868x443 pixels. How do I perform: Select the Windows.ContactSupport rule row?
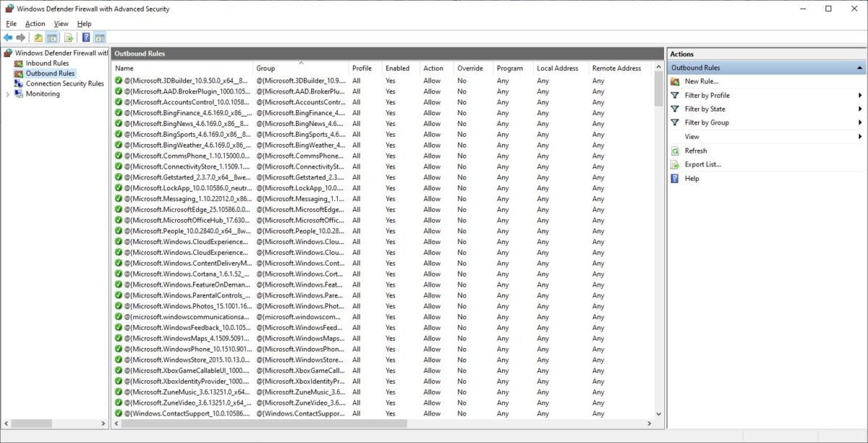[383, 413]
